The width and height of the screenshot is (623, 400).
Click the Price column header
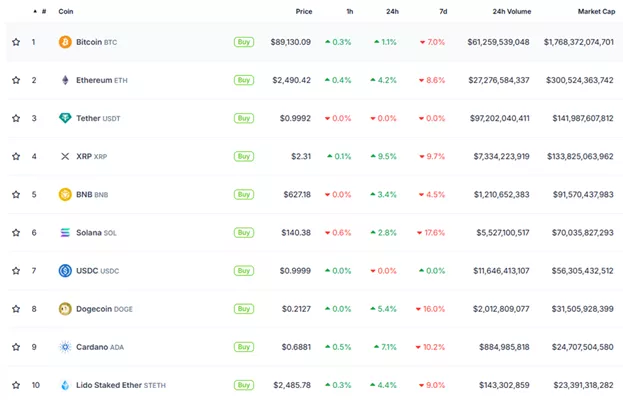303,12
